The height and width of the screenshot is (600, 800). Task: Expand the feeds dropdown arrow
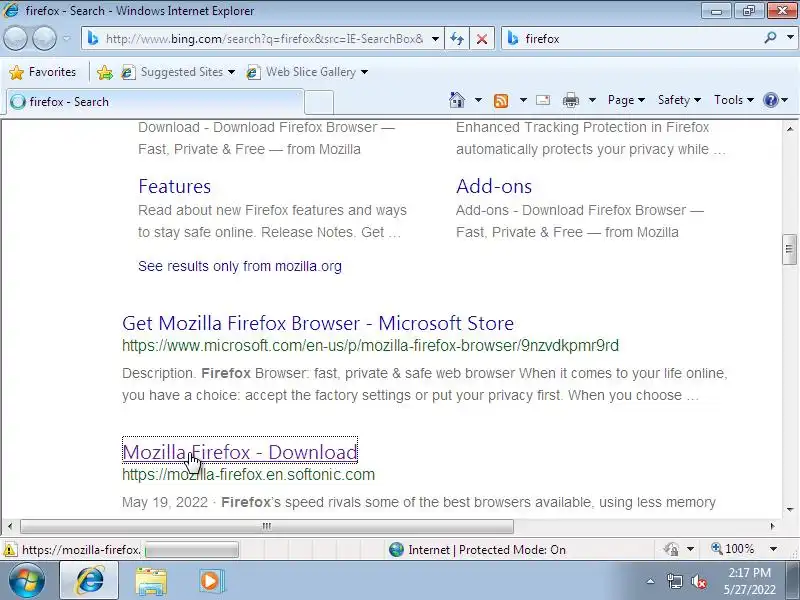(x=523, y=100)
